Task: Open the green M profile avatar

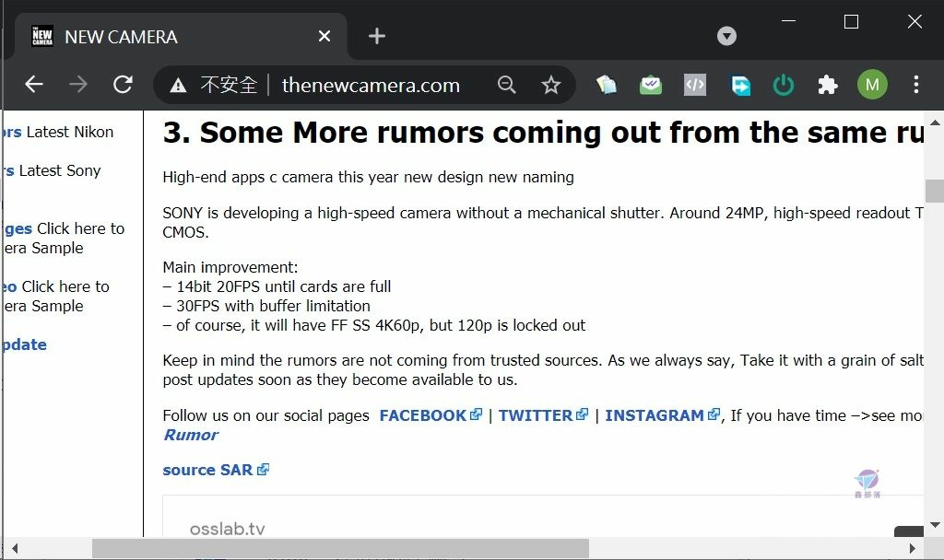Action: (872, 85)
